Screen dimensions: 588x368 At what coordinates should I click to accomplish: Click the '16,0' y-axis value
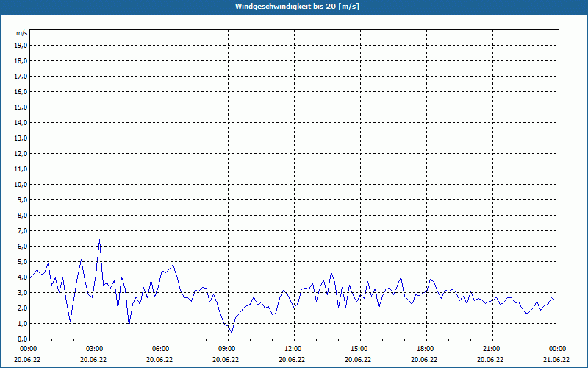(x=22, y=91)
